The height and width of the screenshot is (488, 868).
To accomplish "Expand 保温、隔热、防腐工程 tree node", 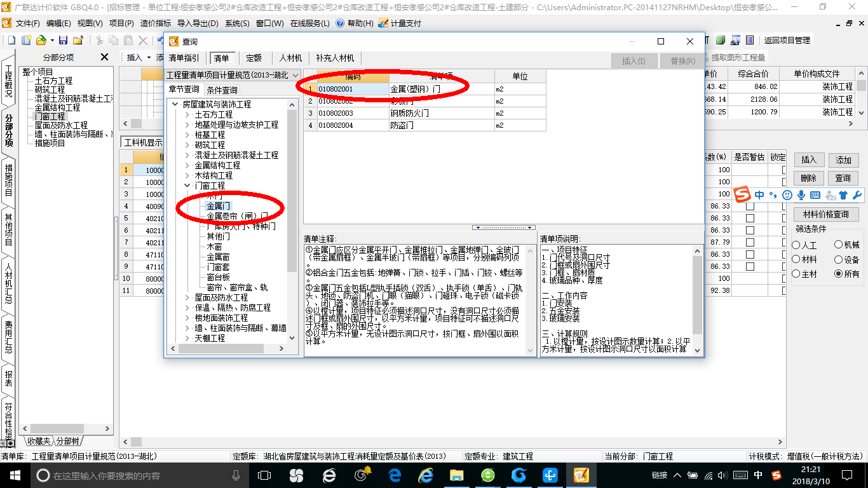I will tap(187, 308).
